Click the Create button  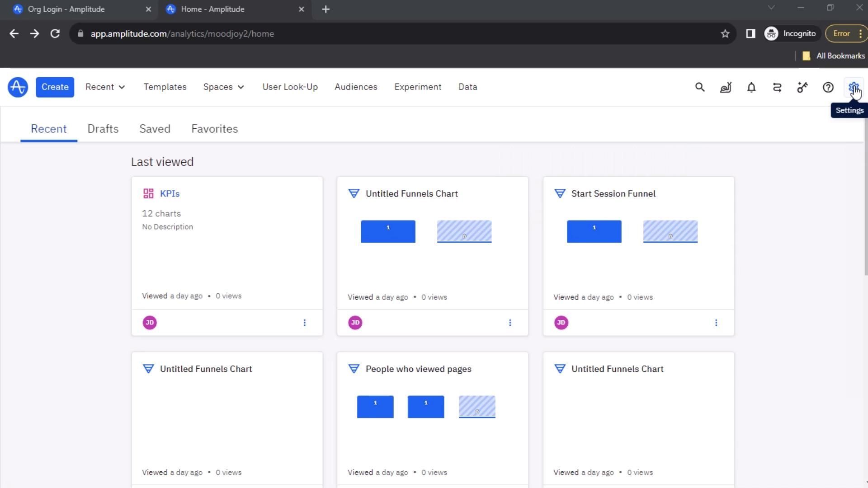(55, 87)
